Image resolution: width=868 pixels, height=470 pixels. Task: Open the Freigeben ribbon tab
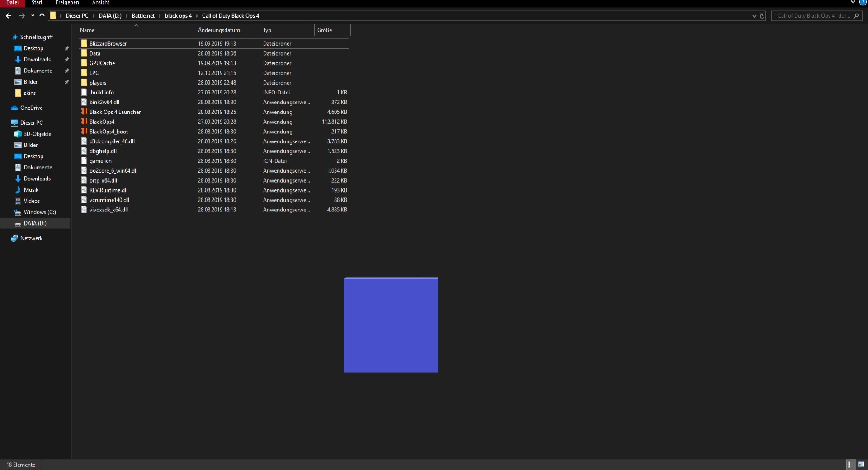67,3
